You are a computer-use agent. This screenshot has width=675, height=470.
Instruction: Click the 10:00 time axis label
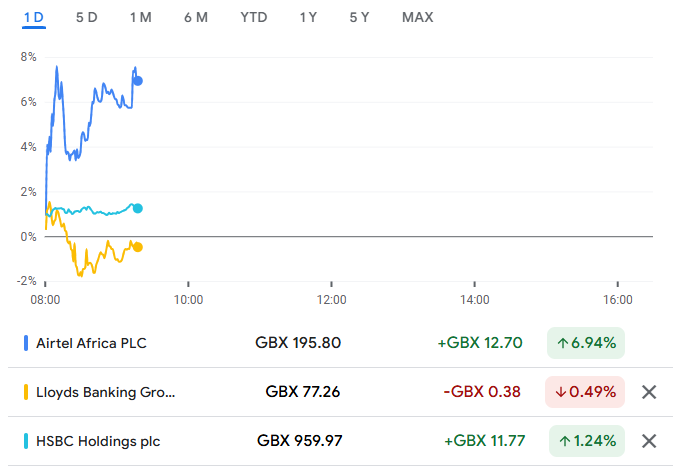point(188,300)
